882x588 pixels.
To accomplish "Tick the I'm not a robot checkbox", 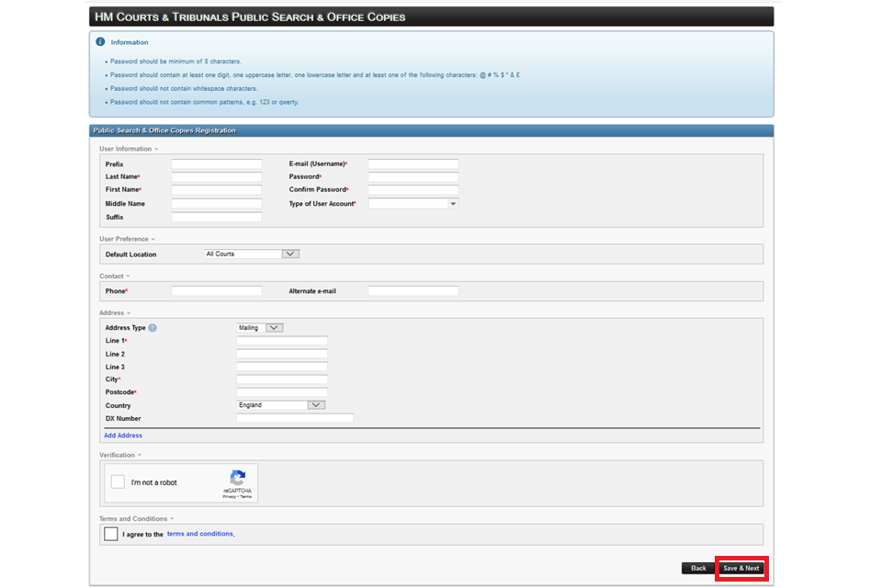I will pos(118,482).
